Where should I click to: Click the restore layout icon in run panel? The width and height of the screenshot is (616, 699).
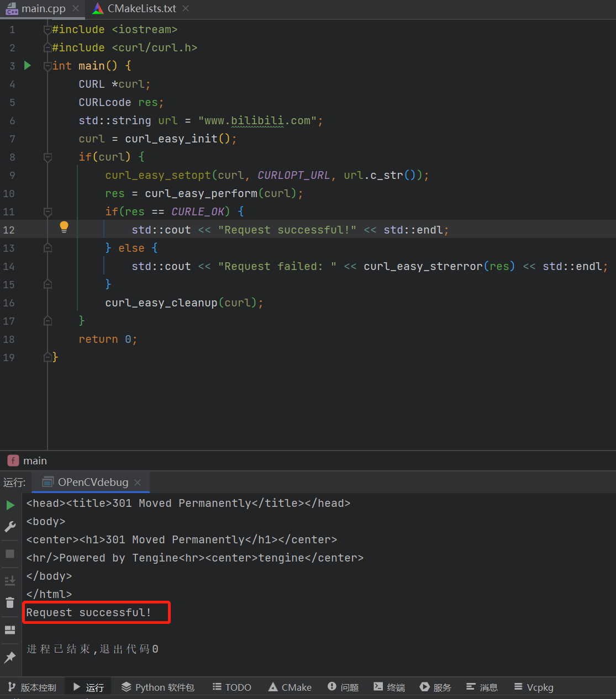[x=10, y=630]
